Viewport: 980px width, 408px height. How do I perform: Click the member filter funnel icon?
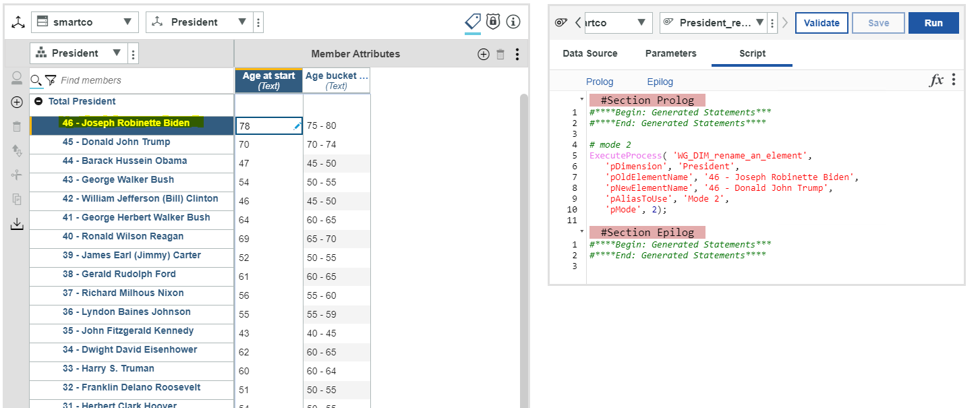pos(50,80)
